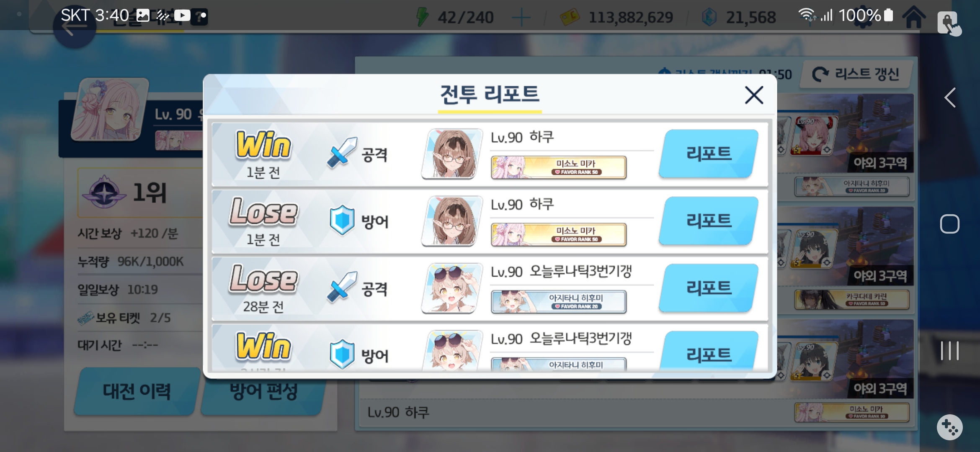Click the 리스트 갱신 refresh button

(x=856, y=74)
